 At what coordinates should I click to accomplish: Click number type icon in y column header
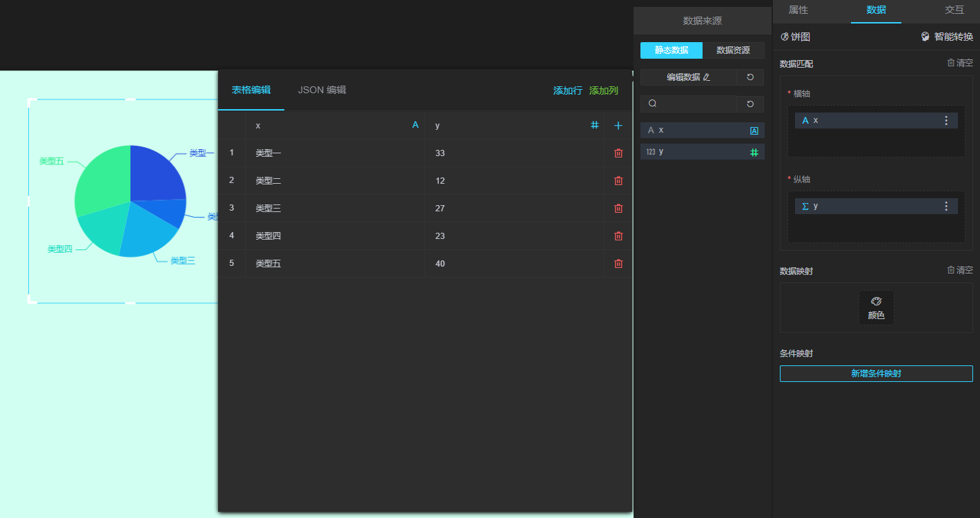tap(594, 125)
